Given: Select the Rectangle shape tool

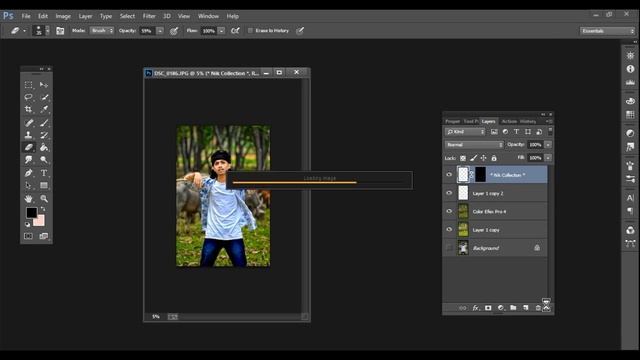Looking at the screenshot, I should tap(44, 185).
